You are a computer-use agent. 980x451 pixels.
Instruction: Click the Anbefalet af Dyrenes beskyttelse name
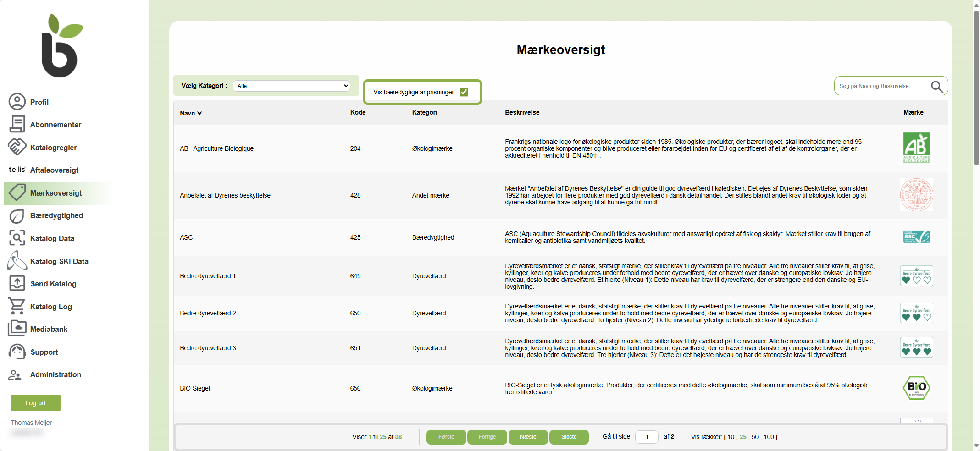tap(225, 195)
